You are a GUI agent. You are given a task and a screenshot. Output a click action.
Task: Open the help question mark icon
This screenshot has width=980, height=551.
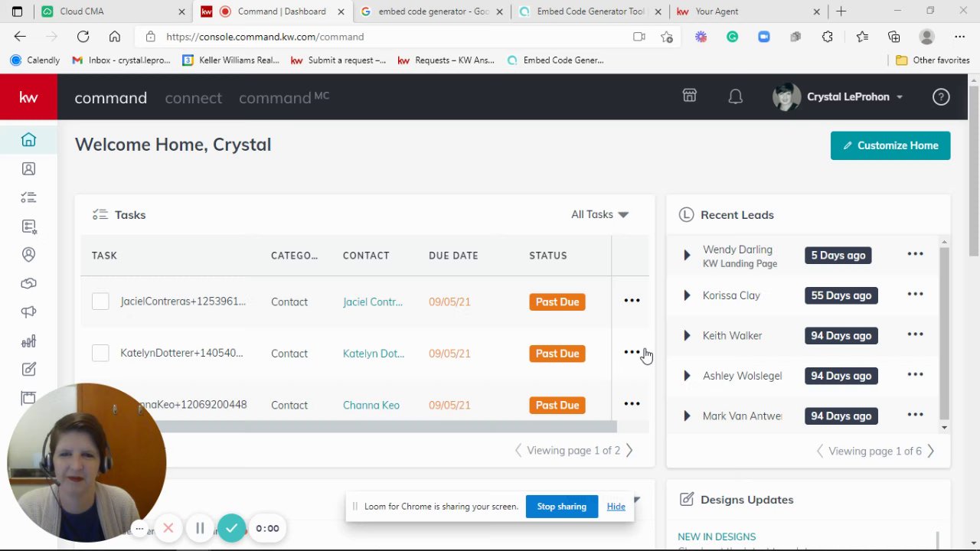point(941,96)
